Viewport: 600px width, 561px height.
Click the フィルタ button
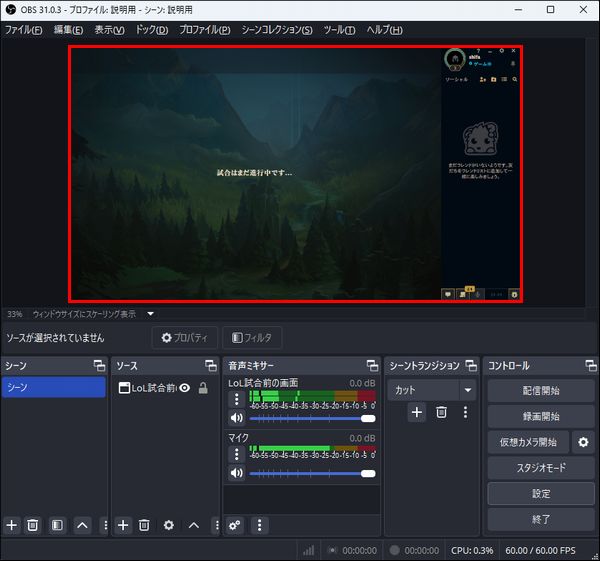tap(252, 338)
